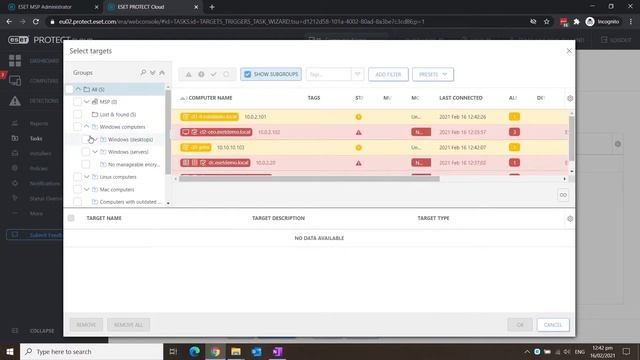This screenshot has height=360, width=640.
Task: Open Outlook from the taskbar
Action: coord(257,351)
